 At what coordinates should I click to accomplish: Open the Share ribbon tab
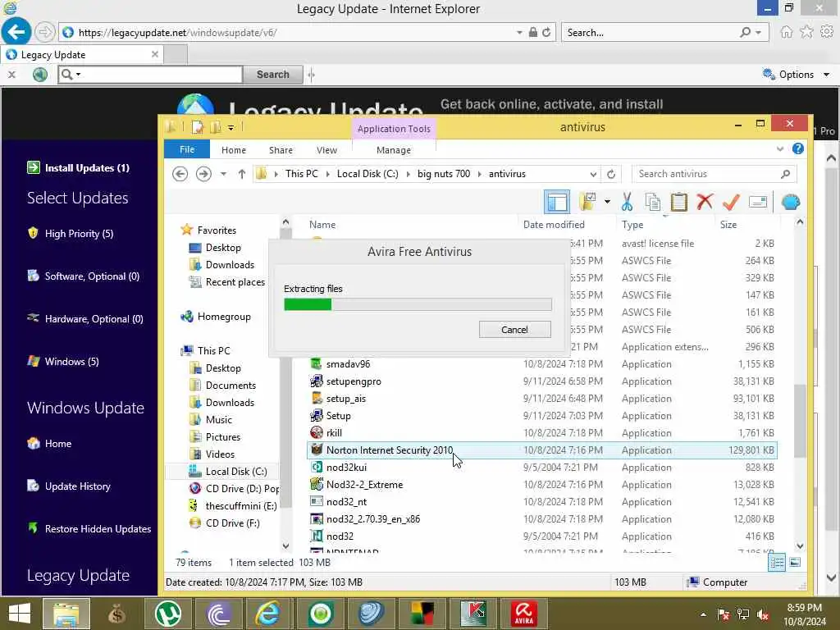coord(281,150)
